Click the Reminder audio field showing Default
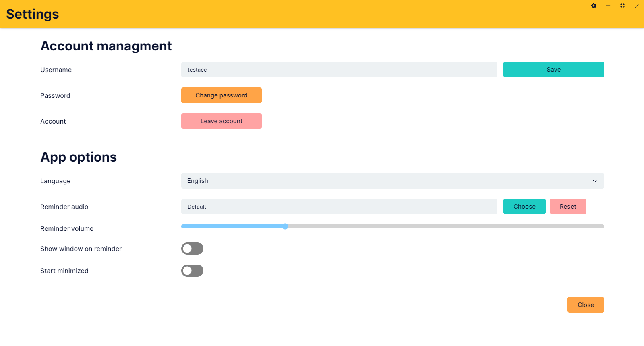Viewport: 644px width, 346px height. click(339, 207)
